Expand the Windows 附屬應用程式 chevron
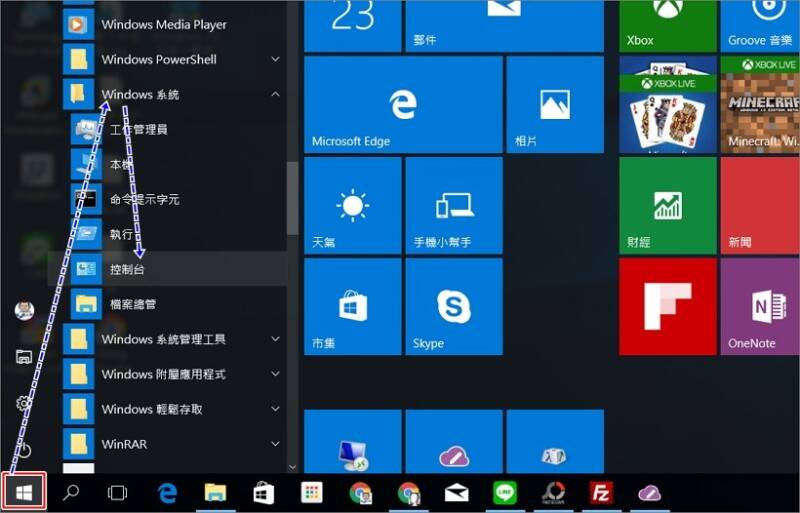800x513 pixels. 276,374
